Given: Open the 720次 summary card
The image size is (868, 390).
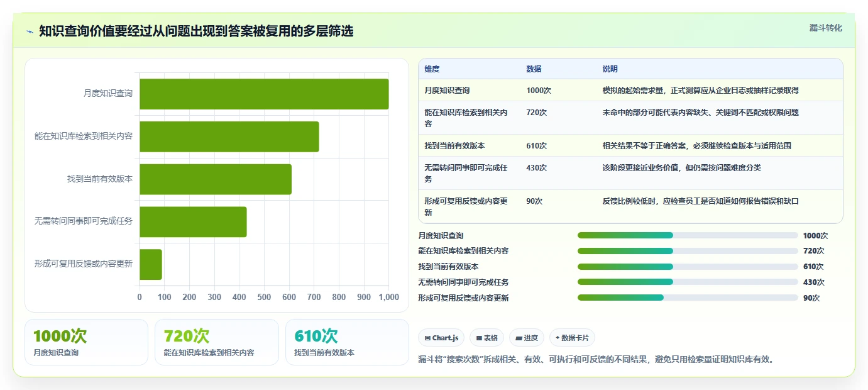Looking at the screenshot, I should (216, 342).
